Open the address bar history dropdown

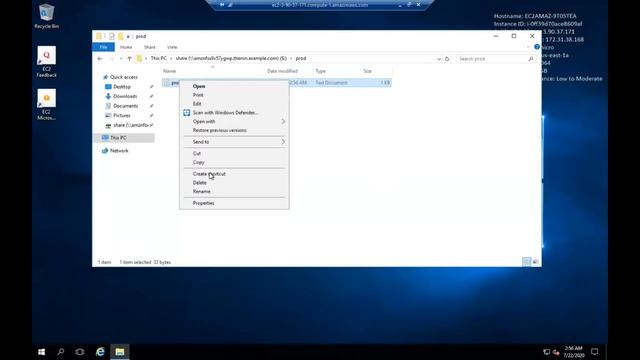click(438, 59)
